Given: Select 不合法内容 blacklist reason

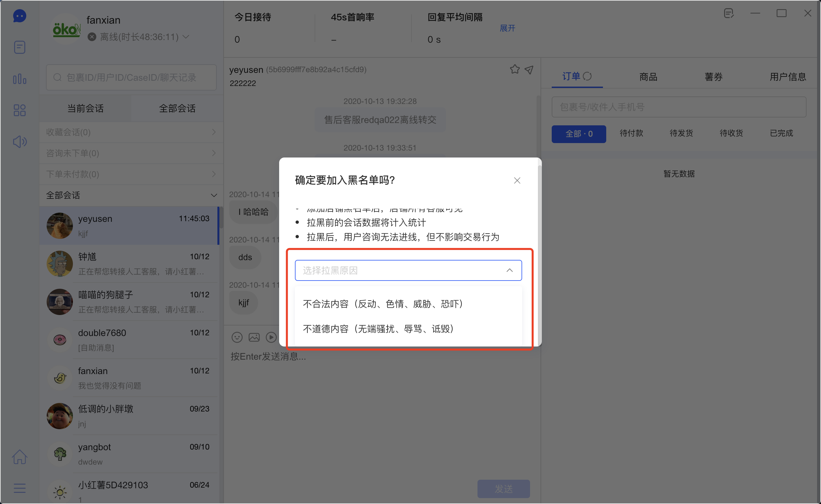Looking at the screenshot, I should point(383,304).
